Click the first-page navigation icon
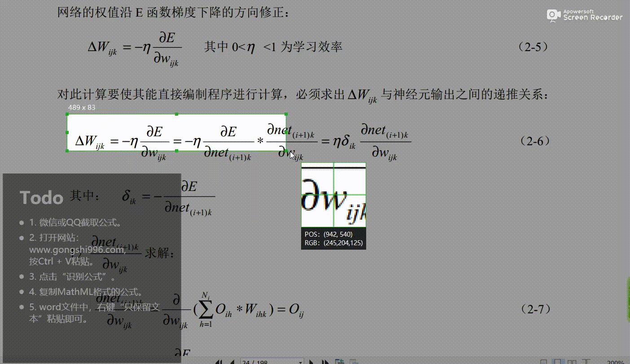The width and height of the screenshot is (630, 364). tap(219, 362)
